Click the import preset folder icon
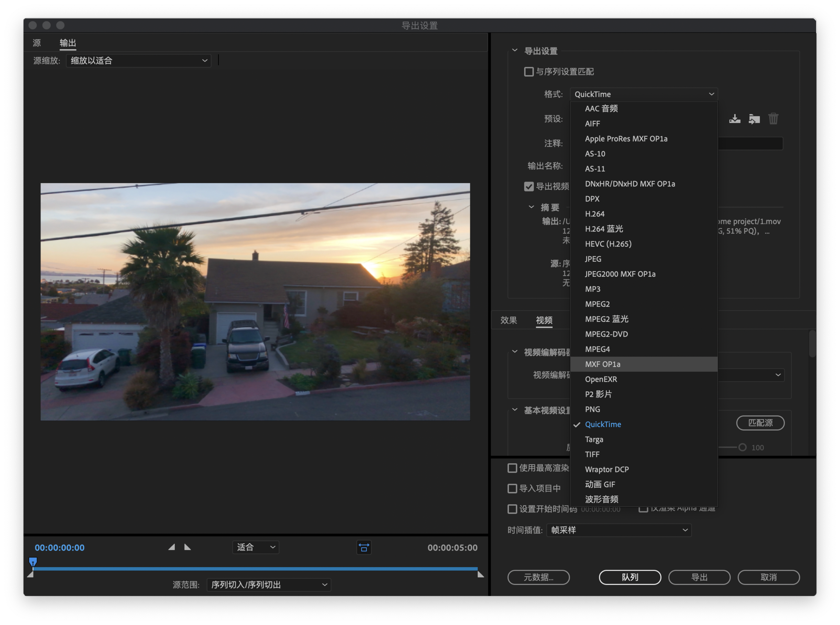Image resolution: width=840 pixels, height=625 pixels. [x=754, y=119]
